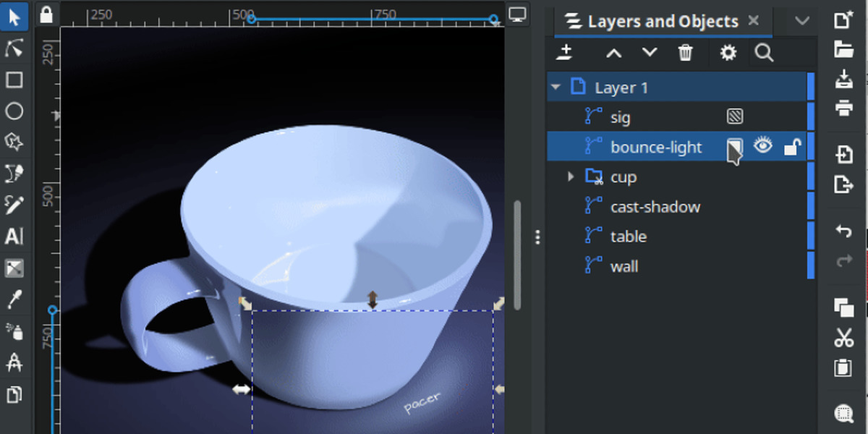The width and height of the screenshot is (868, 434).
Task: Toggle visibility of bounce-light object
Action: pos(763,147)
